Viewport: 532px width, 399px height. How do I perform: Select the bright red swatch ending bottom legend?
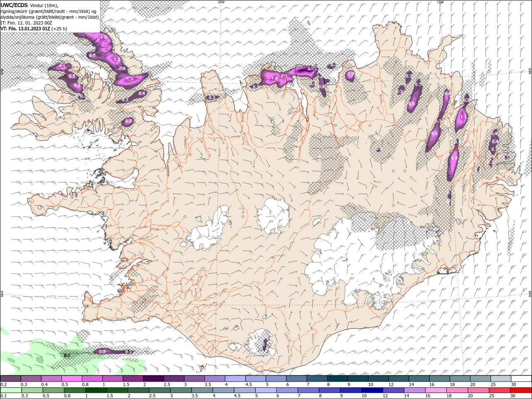point(521,390)
